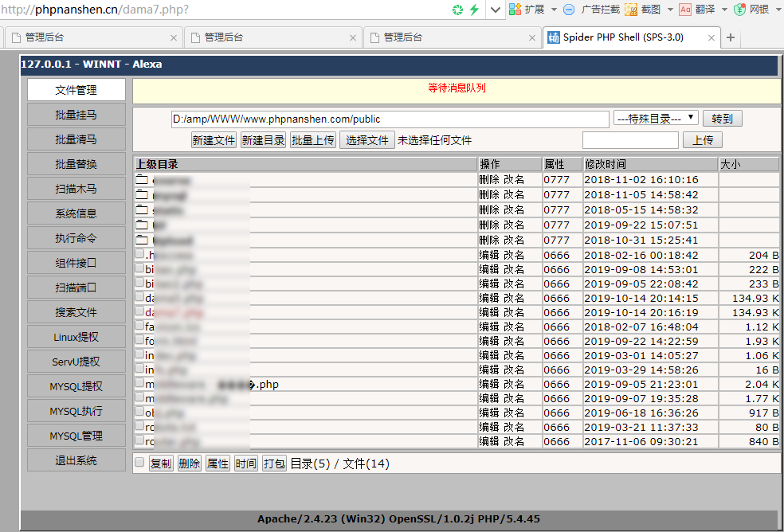The width and height of the screenshot is (784, 532).
Task: Open folder icon in 2018-11-02 16:10:16 row
Action: pos(142,179)
